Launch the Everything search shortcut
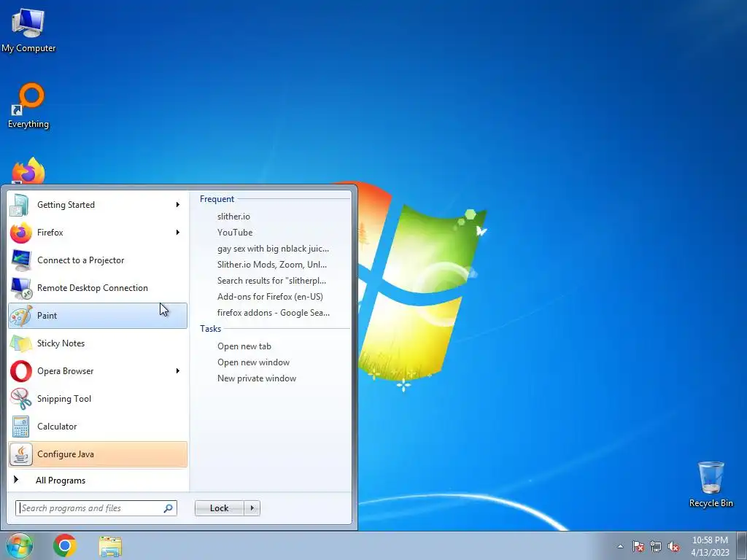 (28, 106)
